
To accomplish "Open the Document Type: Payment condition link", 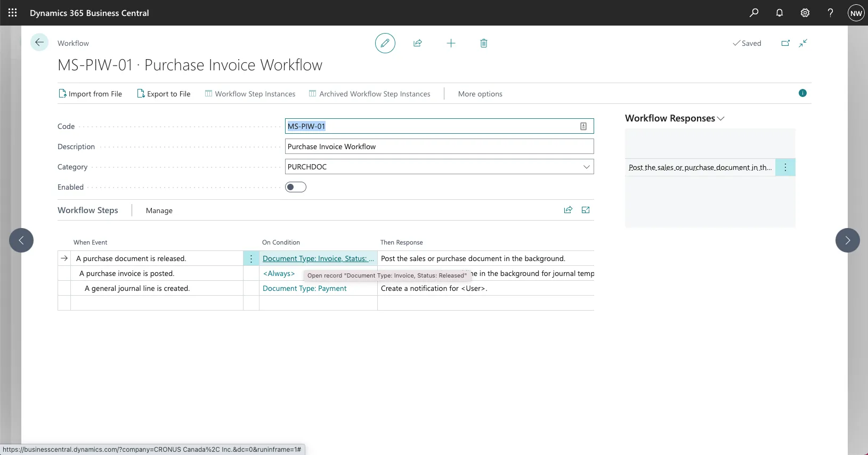I will click(x=305, y=288).
